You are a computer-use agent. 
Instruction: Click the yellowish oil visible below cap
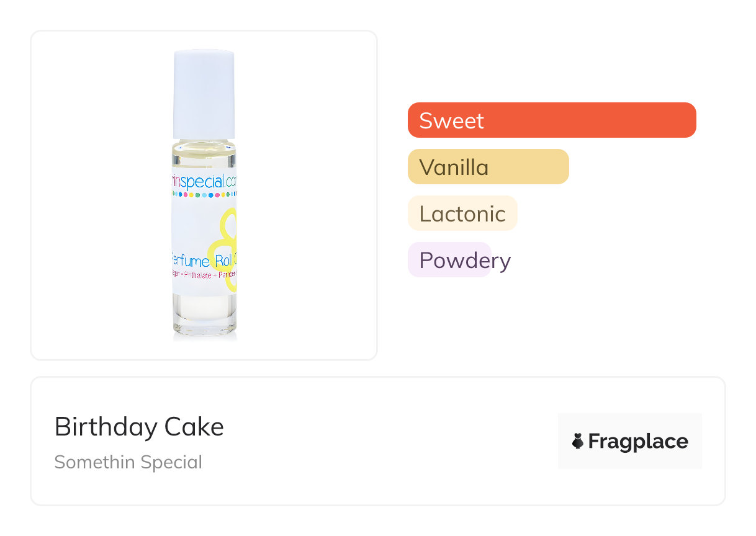(x=204, y=153)
